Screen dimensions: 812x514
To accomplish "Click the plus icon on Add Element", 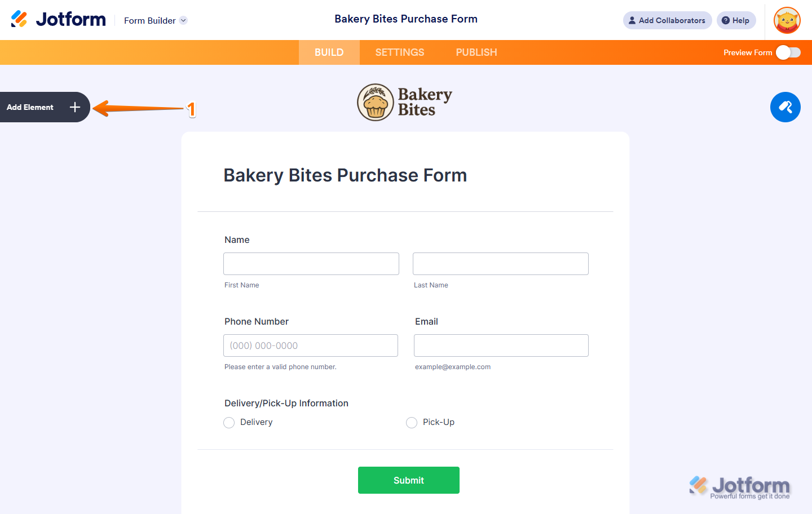I will 74,107.
